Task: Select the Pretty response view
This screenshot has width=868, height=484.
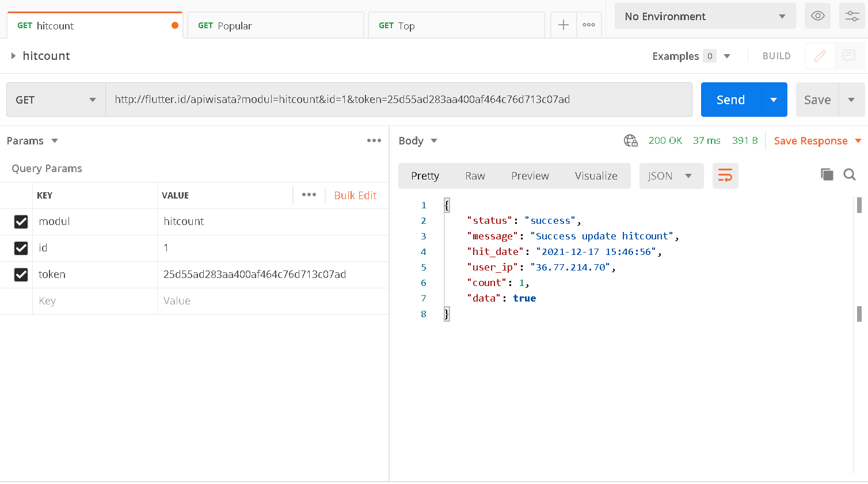Action: point(425,176)
